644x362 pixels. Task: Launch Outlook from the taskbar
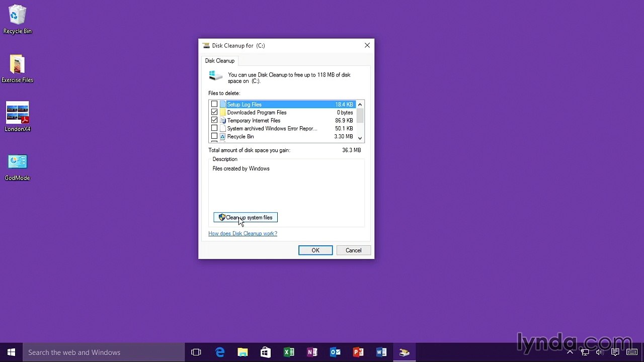tap(335, 352)
